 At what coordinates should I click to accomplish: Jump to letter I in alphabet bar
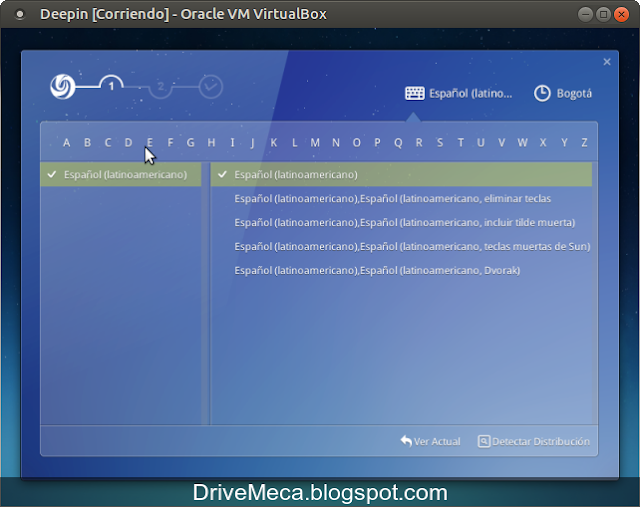[x=232, y=142]
